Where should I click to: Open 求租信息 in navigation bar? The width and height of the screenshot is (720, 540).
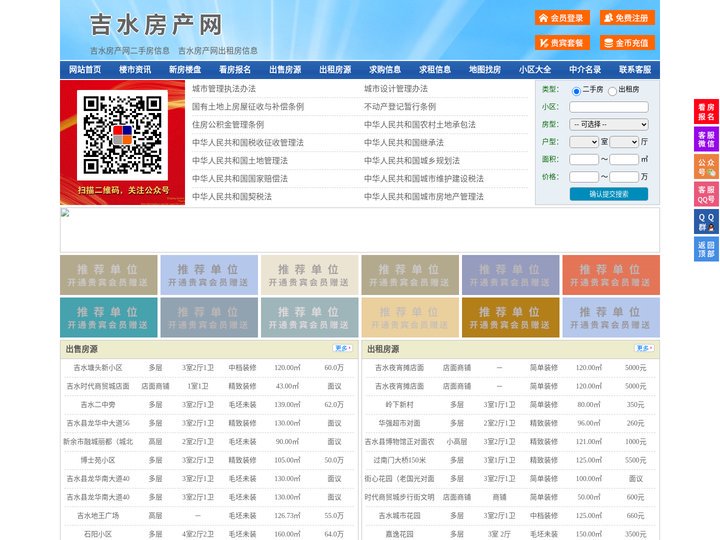(435, 70)
